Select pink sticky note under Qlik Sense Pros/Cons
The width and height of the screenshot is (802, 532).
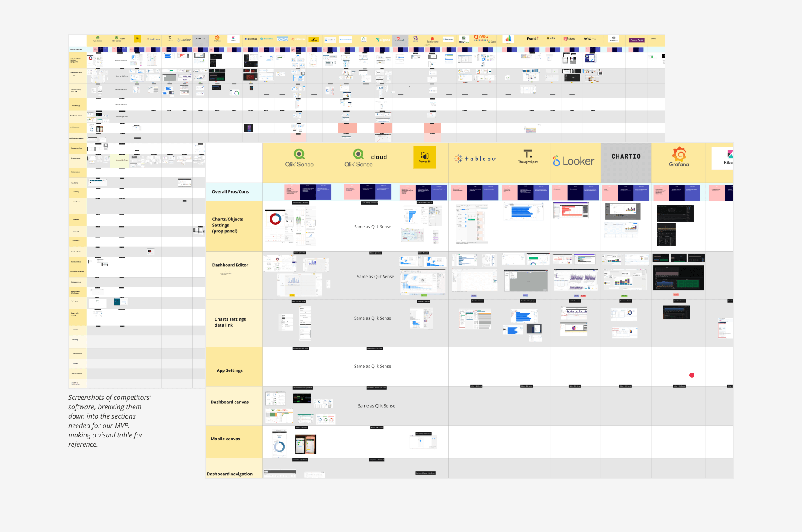click(x=292, y=192)
